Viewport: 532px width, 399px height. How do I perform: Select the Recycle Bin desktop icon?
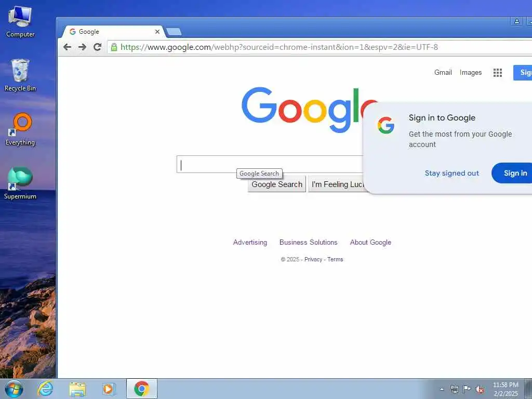(x=20, y=75)
